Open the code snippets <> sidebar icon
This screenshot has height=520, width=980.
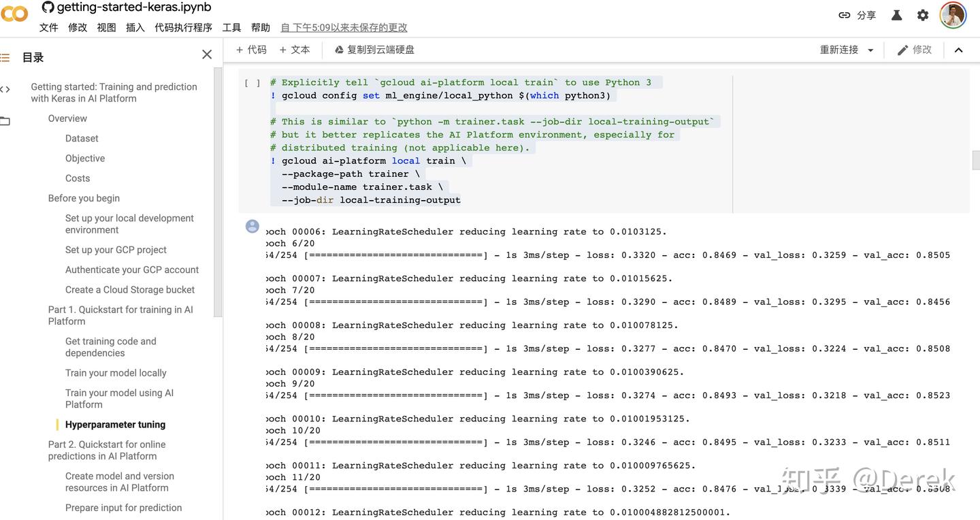tap(5, 88)
